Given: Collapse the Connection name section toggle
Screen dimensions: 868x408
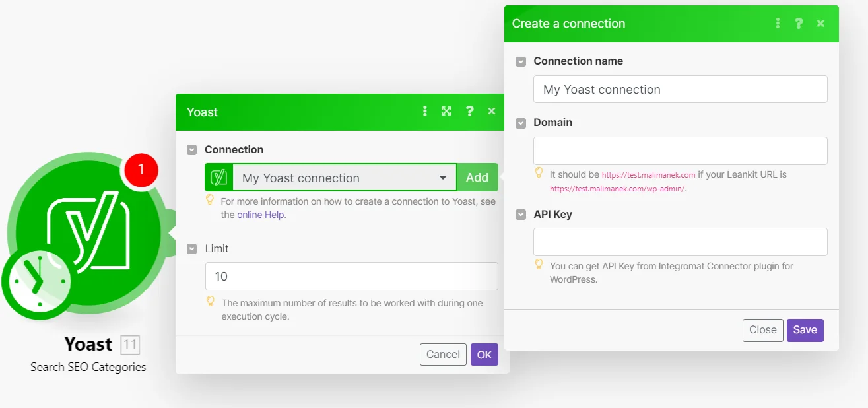Looking at the screenshot, I should (521, 61).
